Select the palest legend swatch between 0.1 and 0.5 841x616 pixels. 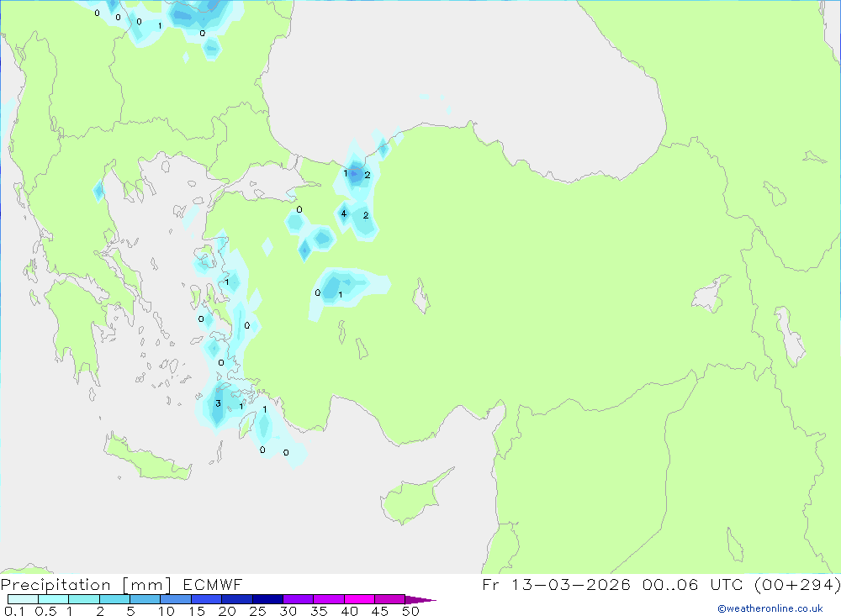[23, 599]
